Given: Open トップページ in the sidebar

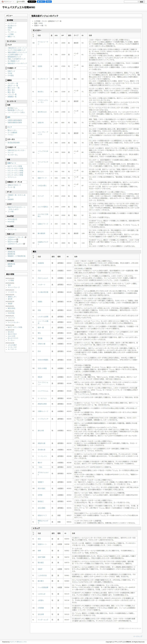Looking at the screenshot, I should coord(12,23).
